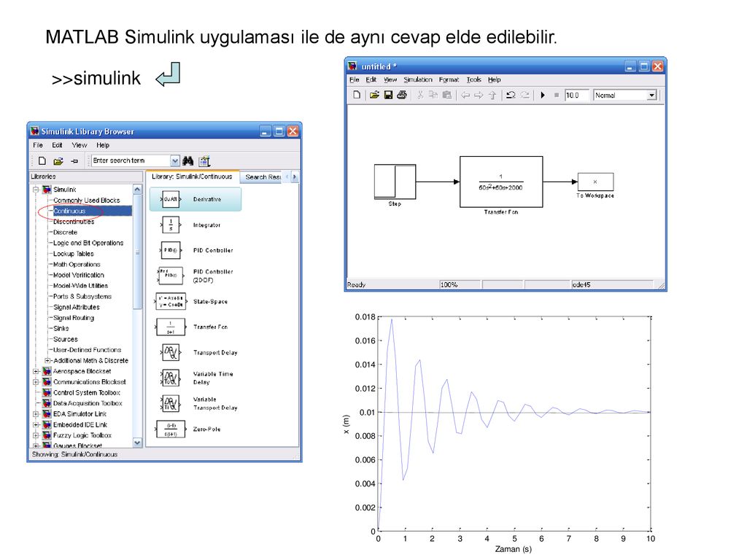Open the Tools menu in the model window

[473, 79]
